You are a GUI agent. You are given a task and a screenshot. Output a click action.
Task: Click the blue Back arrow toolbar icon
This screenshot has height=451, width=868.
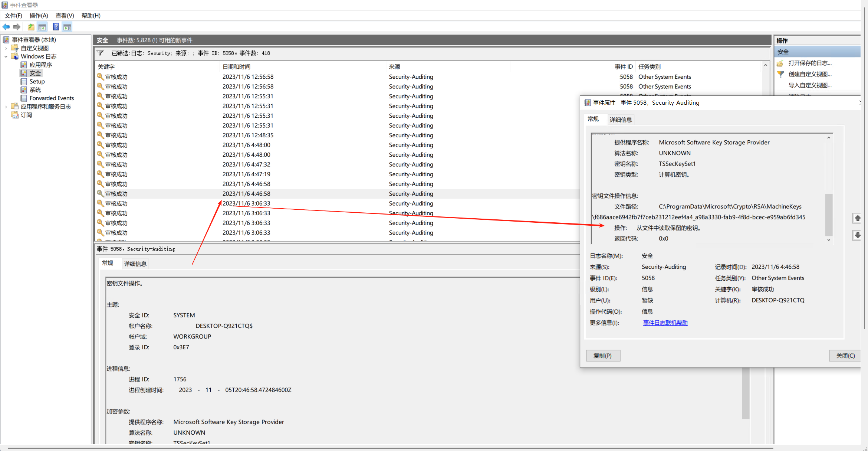[x=6, y=27]
